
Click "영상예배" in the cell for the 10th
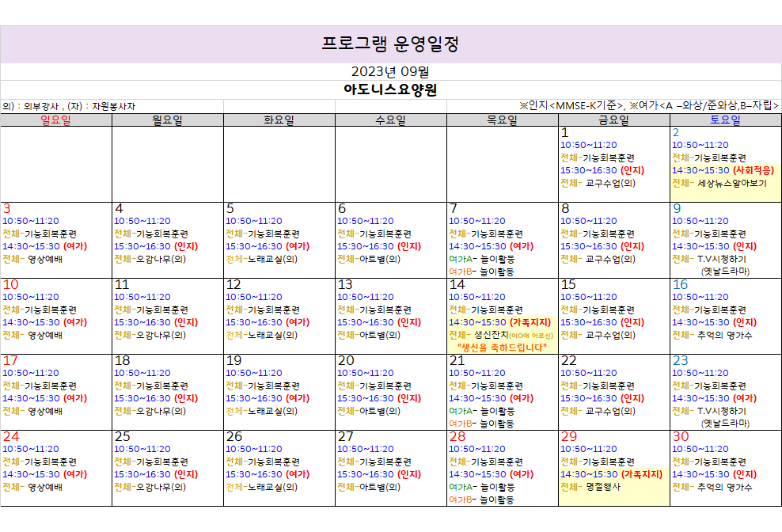(x=45, y=336)
